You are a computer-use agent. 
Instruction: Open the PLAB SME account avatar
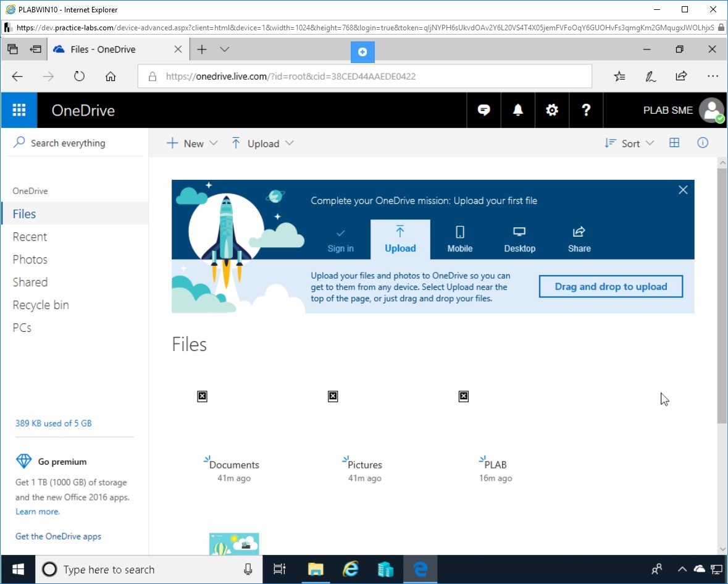[x=712, y=111]
